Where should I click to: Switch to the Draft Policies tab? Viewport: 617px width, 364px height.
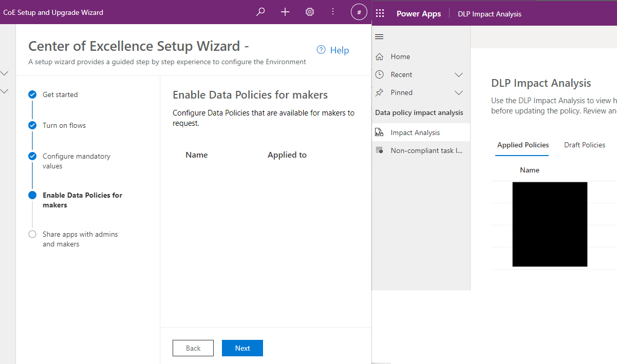point(585,145)
